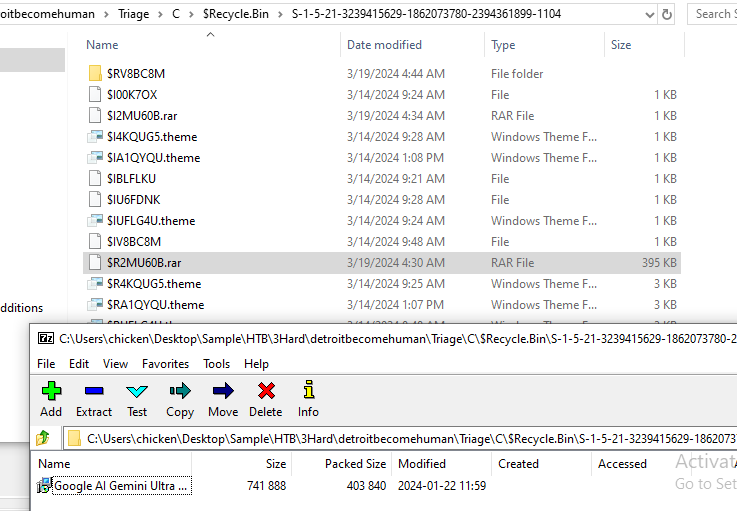Click the 7z application icon in title bar
This screenshot has height=511, width=737.
[x=46, y=338]
